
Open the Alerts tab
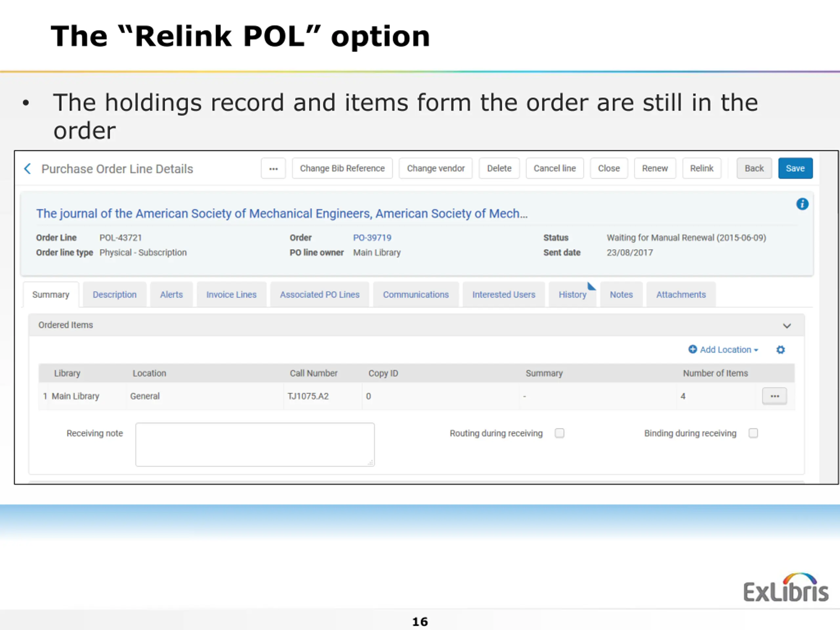pyautogui.click(x=171, y=295)
